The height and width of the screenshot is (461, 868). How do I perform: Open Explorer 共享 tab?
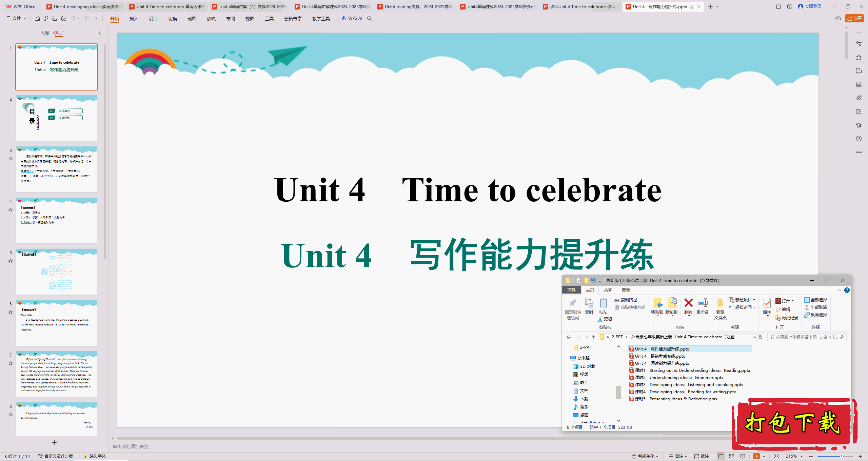(608, 290)
